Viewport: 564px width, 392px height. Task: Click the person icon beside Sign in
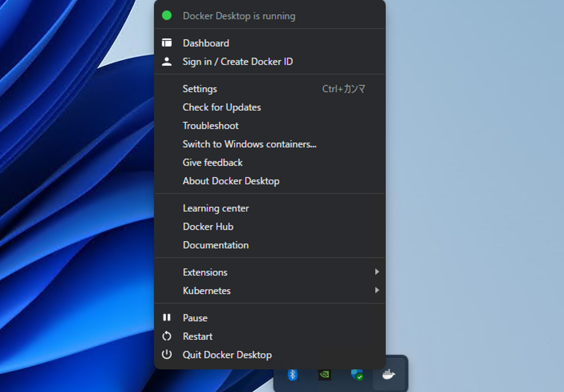point(167,61)
